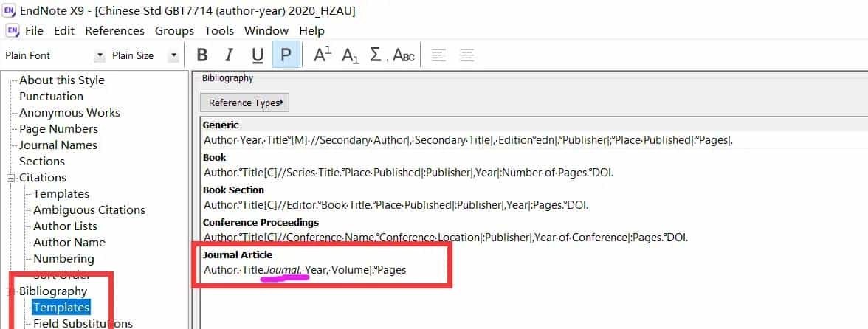The width and height of the screenshot is (868, 329).
Task: Select Citations tree item
Action: pyautogui.click(x=43, y=178)
